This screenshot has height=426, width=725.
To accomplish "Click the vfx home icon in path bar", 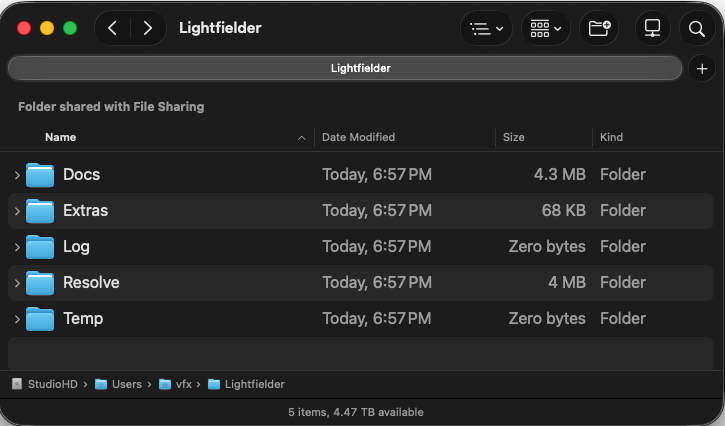I will coord(165,384).
